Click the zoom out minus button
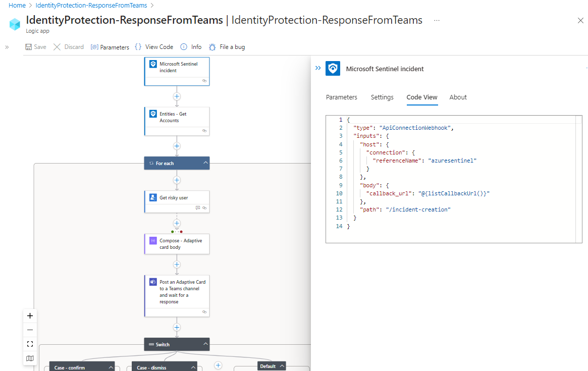Viewport: 588px width, 371px height. tap(30, 330)
